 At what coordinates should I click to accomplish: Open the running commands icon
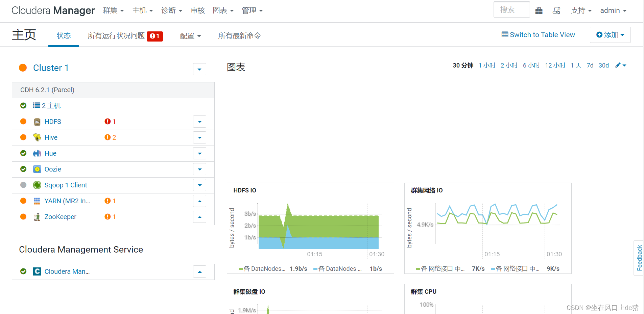click(x=556, y=11)
